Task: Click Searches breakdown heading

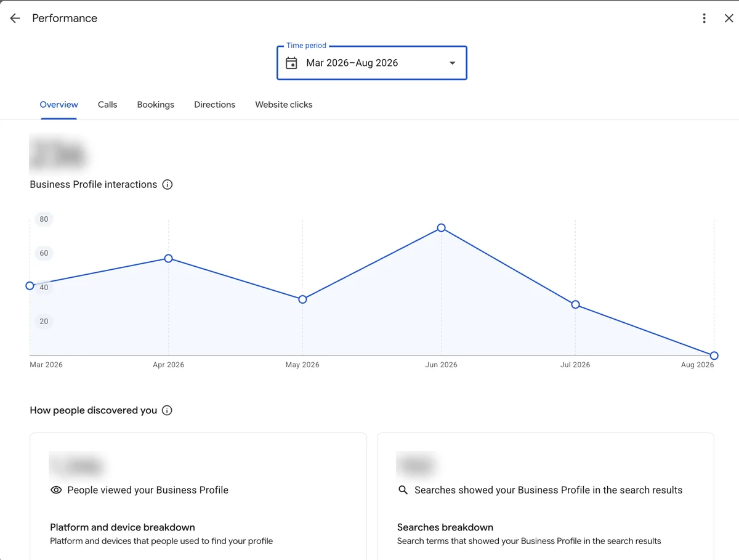Action: [x=445, y=527]
